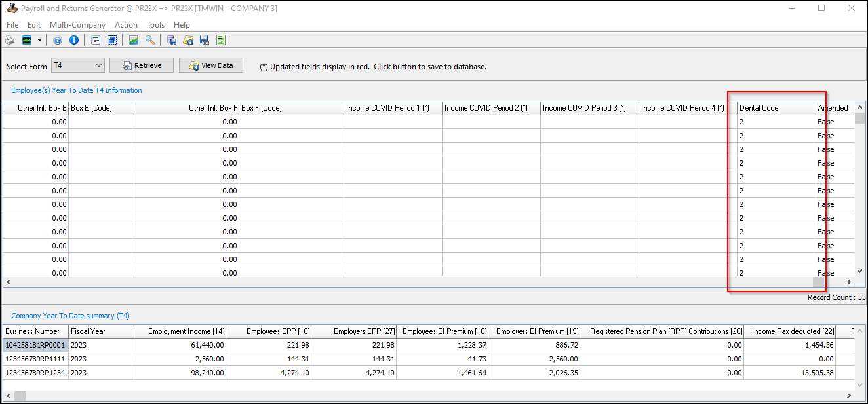
Task: Click the View Data button
Action: coord(210,65)
